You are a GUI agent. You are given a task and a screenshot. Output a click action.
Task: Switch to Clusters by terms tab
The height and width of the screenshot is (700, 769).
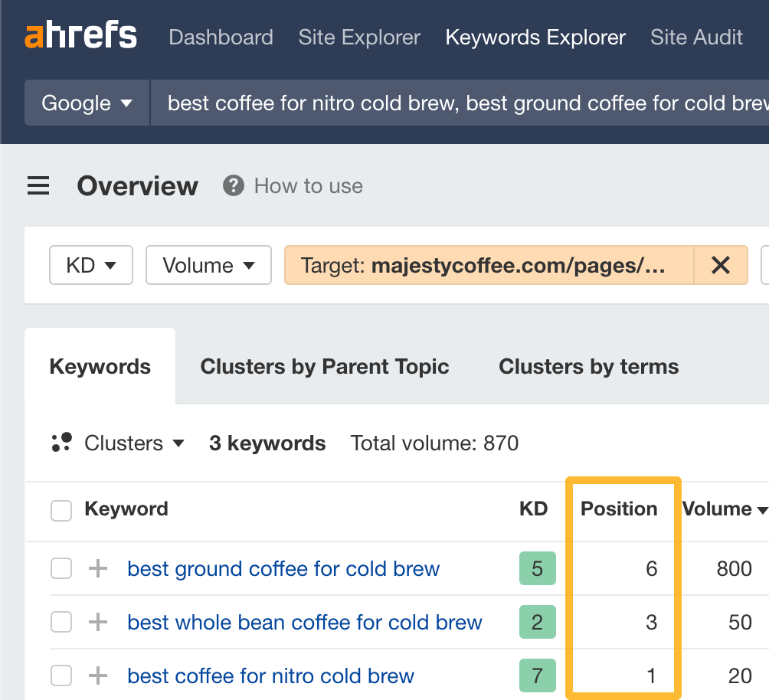587,366
